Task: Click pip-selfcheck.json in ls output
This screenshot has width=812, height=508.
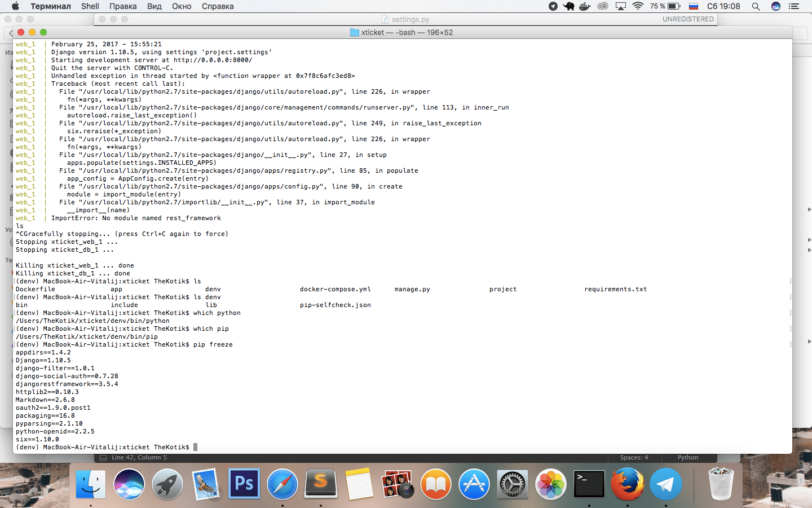Action: click(336, 305)
